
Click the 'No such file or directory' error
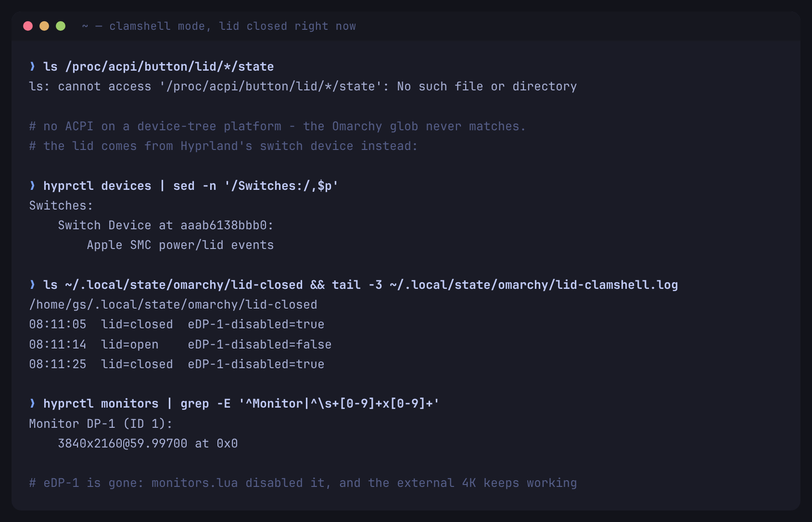pos(487,87)
